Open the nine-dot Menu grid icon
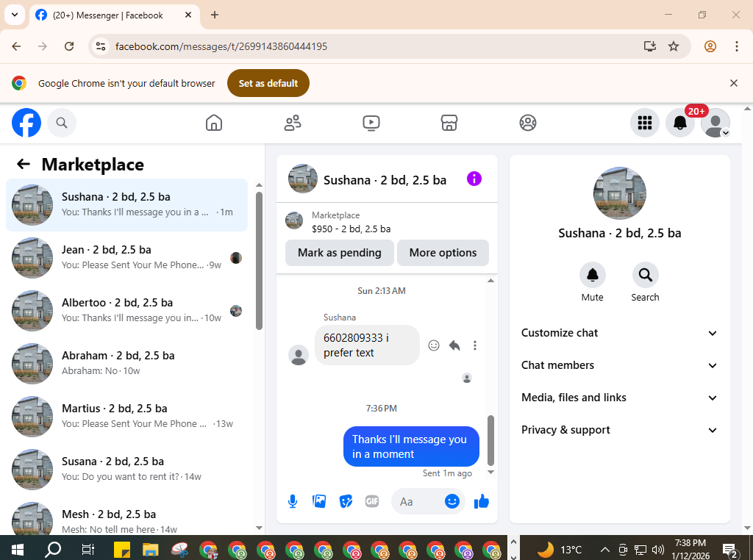This screenshot has width=753, height=560. [x=644, y=123]
